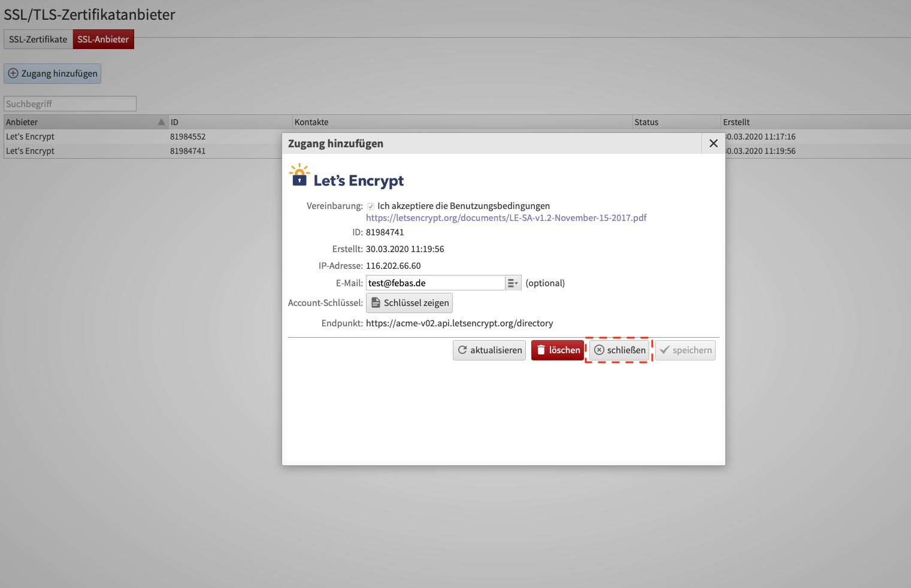Click the ID cell 81984741
This screenshot has height=588, width=911.
187,151
